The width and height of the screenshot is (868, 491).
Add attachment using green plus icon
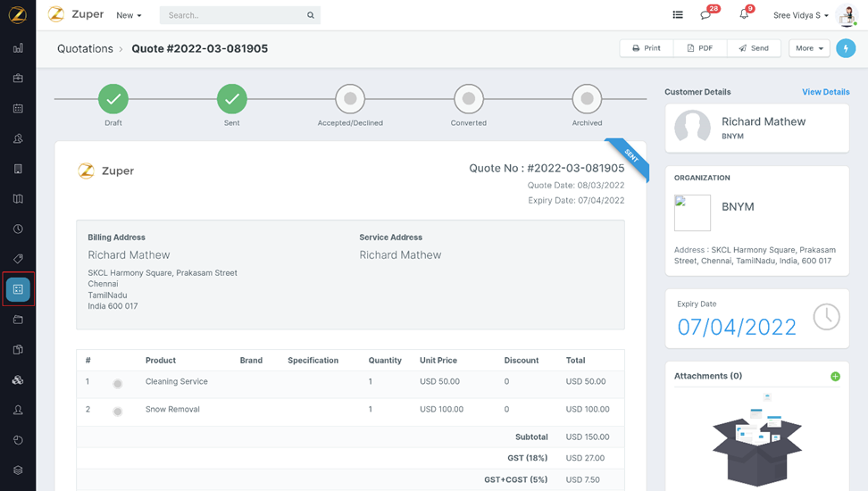coord(835,377)
